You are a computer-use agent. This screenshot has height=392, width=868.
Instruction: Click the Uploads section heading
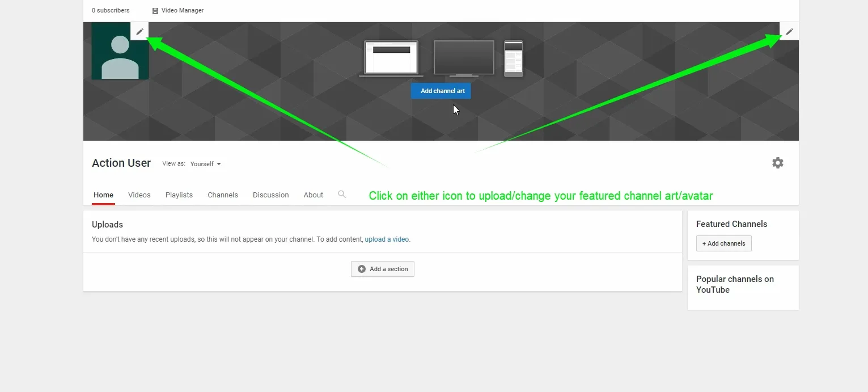coord(108,225)
